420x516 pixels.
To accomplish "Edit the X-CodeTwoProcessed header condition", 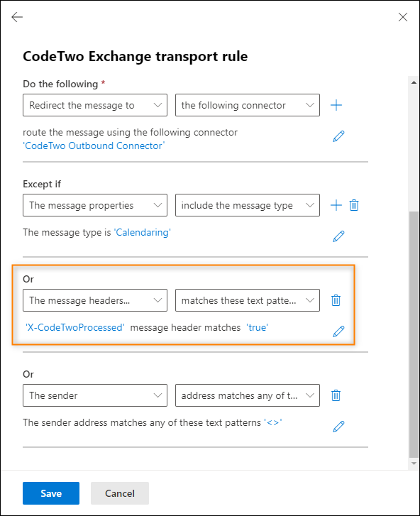I will 338,331.
